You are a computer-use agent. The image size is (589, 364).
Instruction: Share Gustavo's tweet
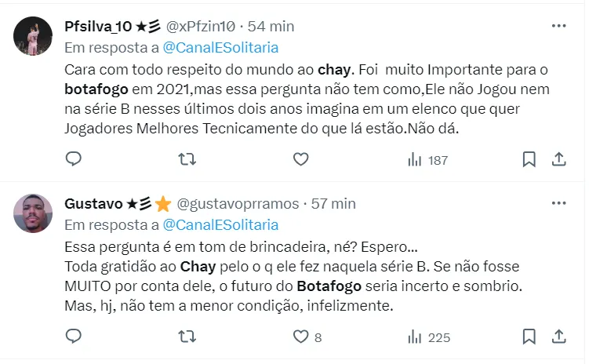pos(559,337)
